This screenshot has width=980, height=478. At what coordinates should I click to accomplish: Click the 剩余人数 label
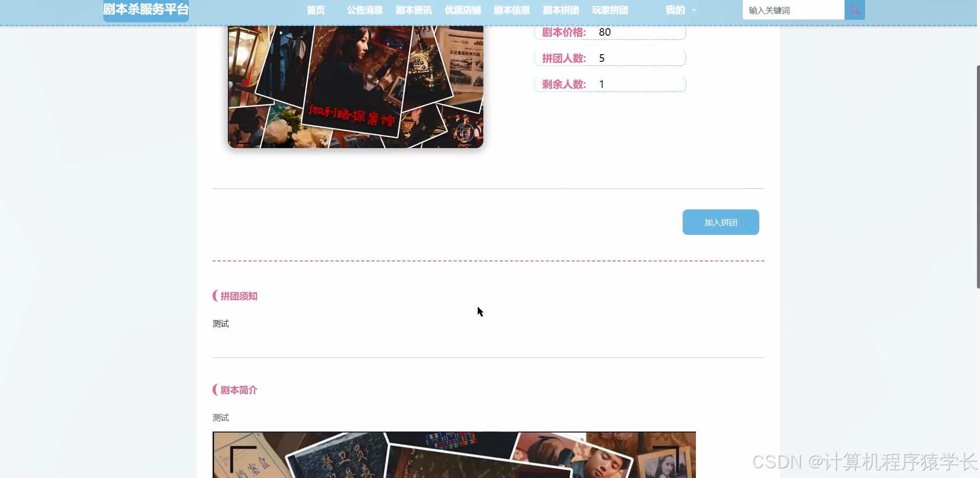pos(564,84)
